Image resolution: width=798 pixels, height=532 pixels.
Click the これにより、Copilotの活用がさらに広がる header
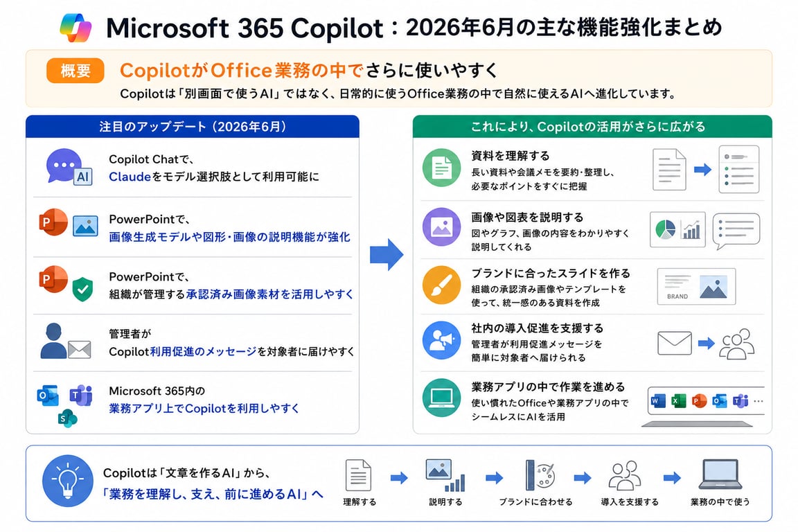[x=592, y=127]
